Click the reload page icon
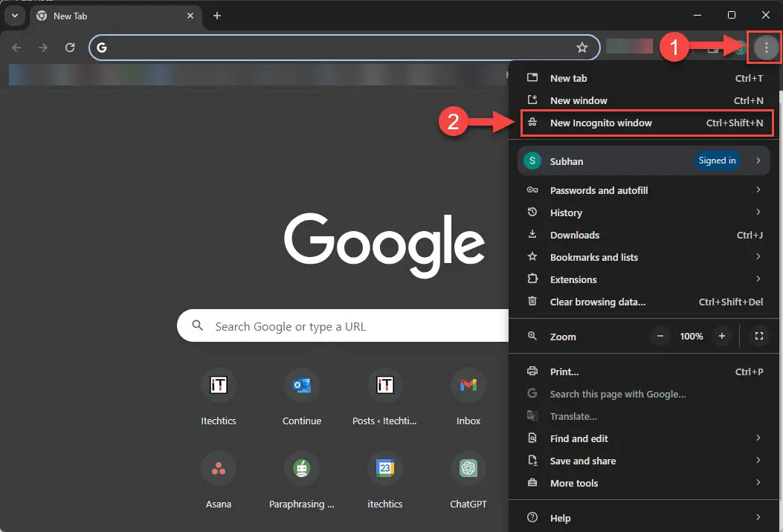 point(69,47)
